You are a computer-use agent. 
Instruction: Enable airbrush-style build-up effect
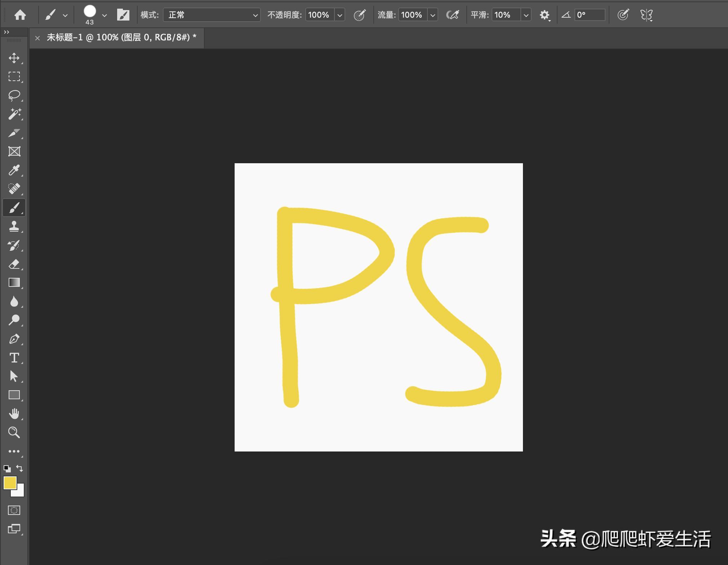pos(452,15)
